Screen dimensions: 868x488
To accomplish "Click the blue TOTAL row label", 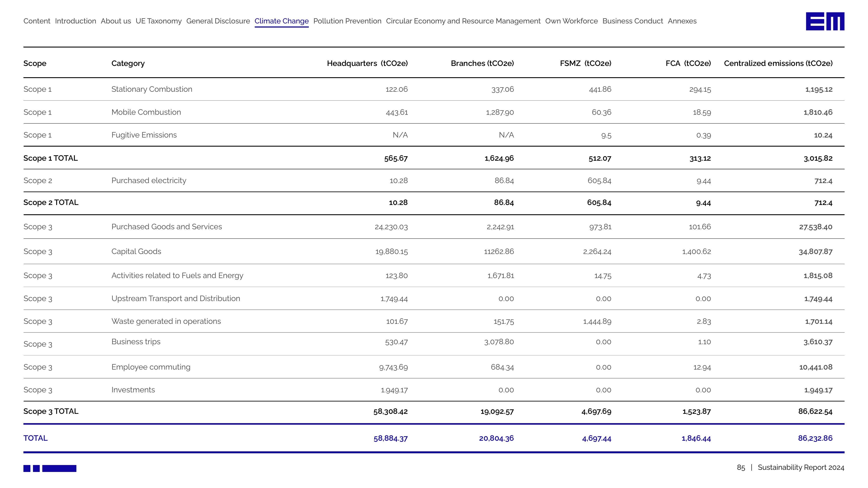I will (35, 438).
